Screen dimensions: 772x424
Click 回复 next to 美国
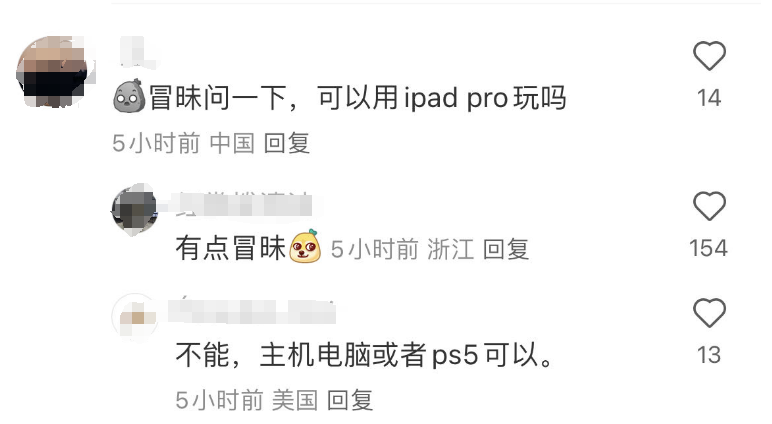point(350,399)
